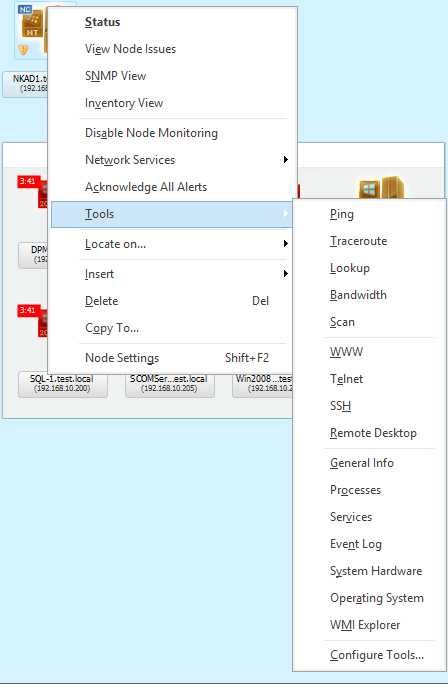Select the SCOMSer...est.local node label
This screenshot has width=448, height=684.
[170, 383]
